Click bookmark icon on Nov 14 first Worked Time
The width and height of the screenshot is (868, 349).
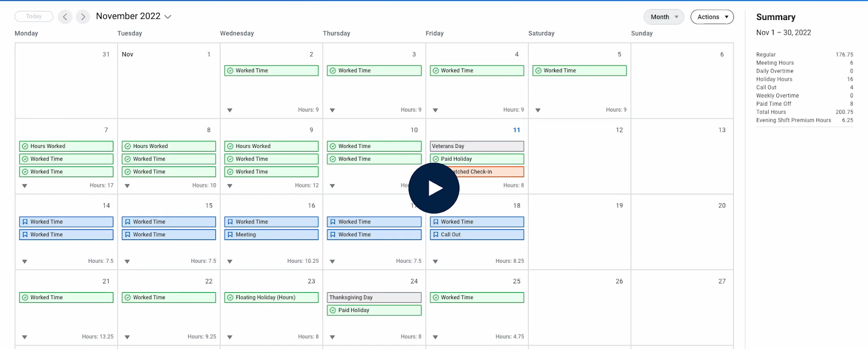(x=25, y=222)
